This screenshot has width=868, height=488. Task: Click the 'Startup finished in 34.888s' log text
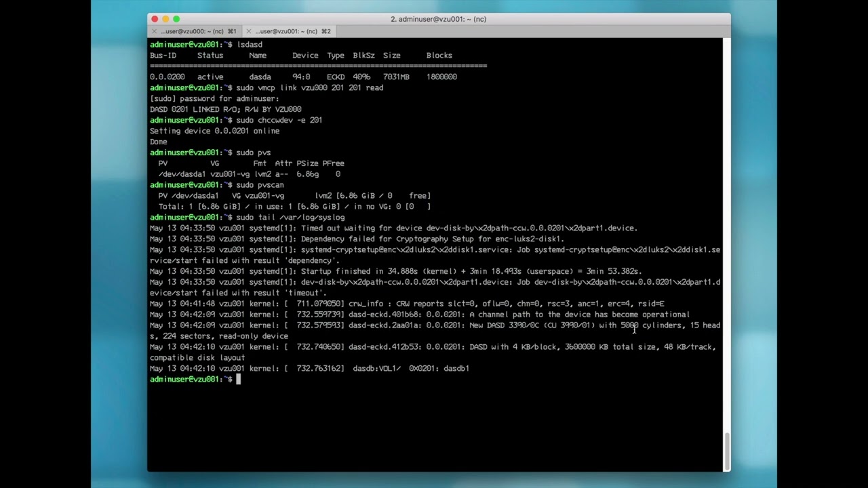(359, 271)
